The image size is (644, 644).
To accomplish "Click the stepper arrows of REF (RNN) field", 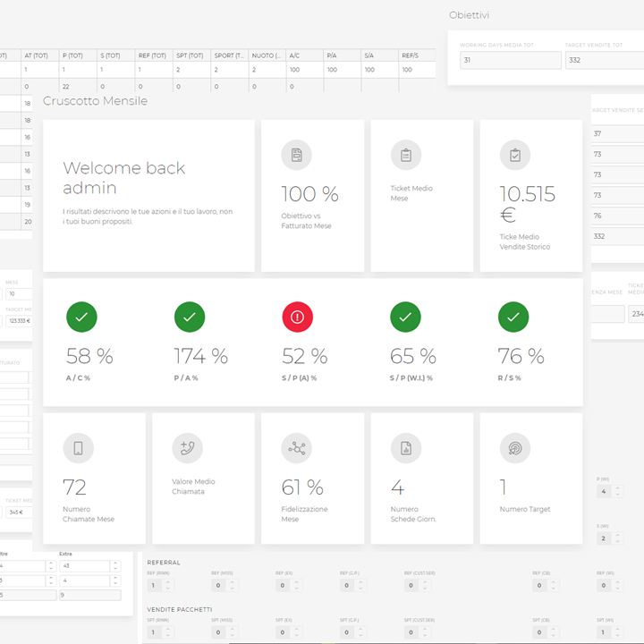I will tap(167, 586).
